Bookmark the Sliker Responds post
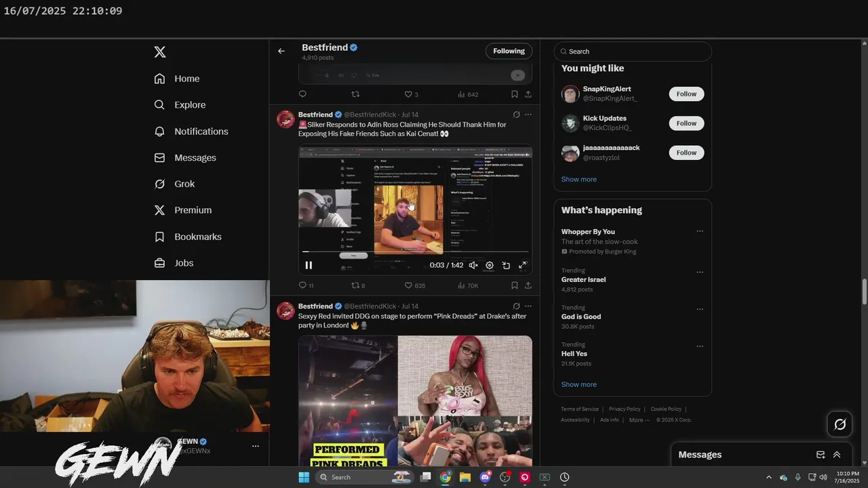The height and width of the screenshot is (488, 868). (515, 285)
